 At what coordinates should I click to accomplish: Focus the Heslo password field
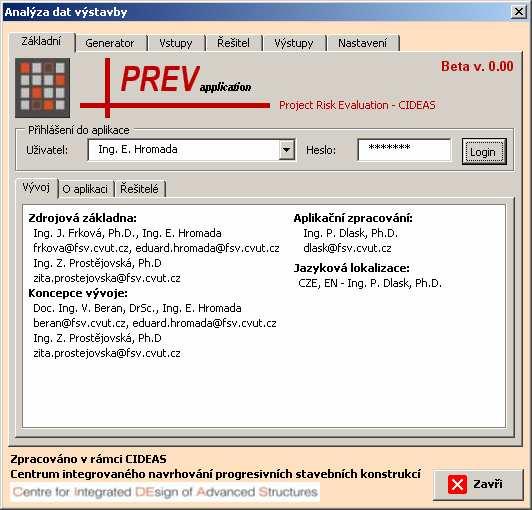[404, 150]
